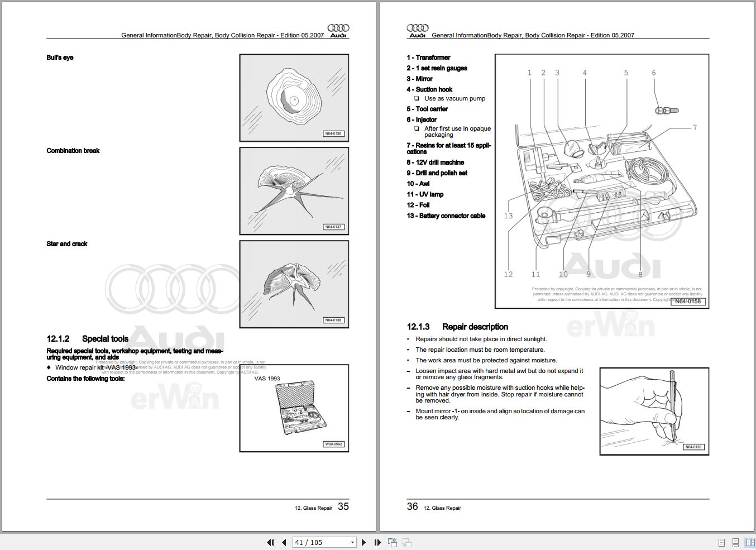
Task: Click '6 - Injector' list entry
Action: pos(422,119)
